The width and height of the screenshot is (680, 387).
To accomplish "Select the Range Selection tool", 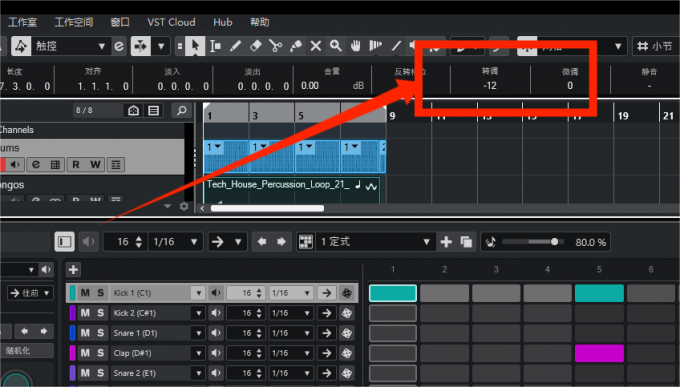I will [x=215, y=46].
